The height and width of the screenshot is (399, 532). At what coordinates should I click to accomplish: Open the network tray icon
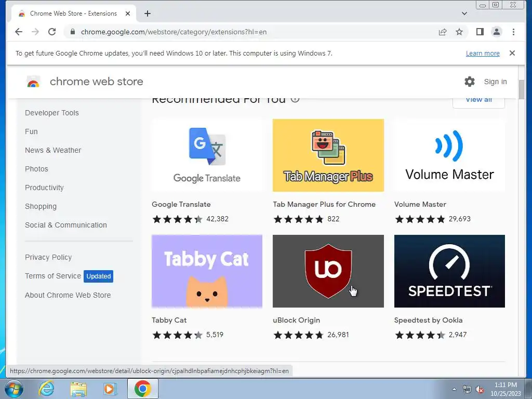467,390
